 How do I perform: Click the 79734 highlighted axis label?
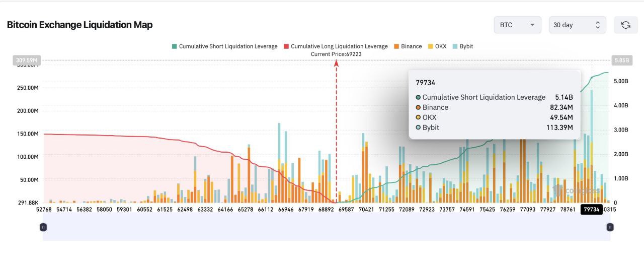591,210
